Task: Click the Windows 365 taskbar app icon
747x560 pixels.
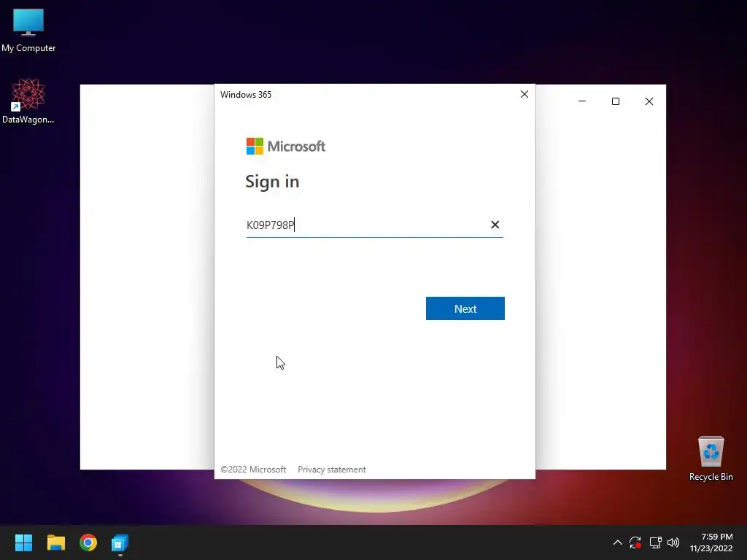Action: point(120,542)
